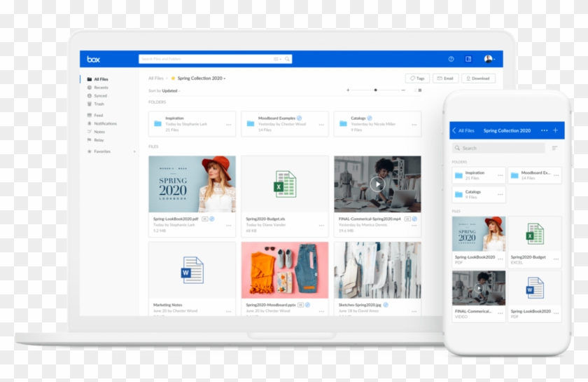
Task: Open Inspiration folder on phone
Action: [479, 175]
